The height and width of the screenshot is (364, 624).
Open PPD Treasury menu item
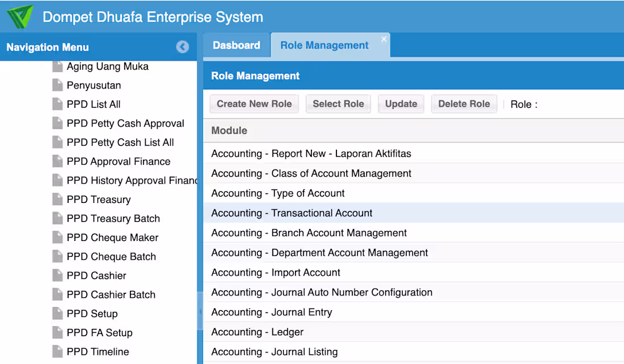point(99,200)
